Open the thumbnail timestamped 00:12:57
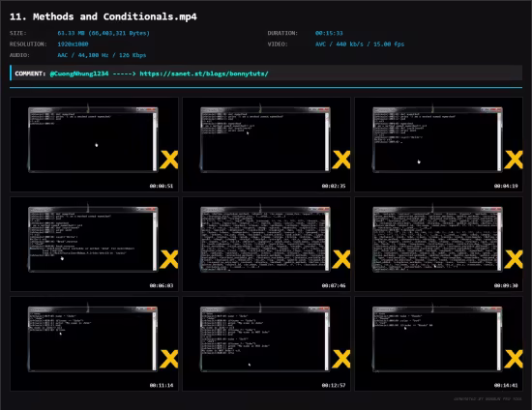This screenshot has height=410, width=532. point(266,344)
